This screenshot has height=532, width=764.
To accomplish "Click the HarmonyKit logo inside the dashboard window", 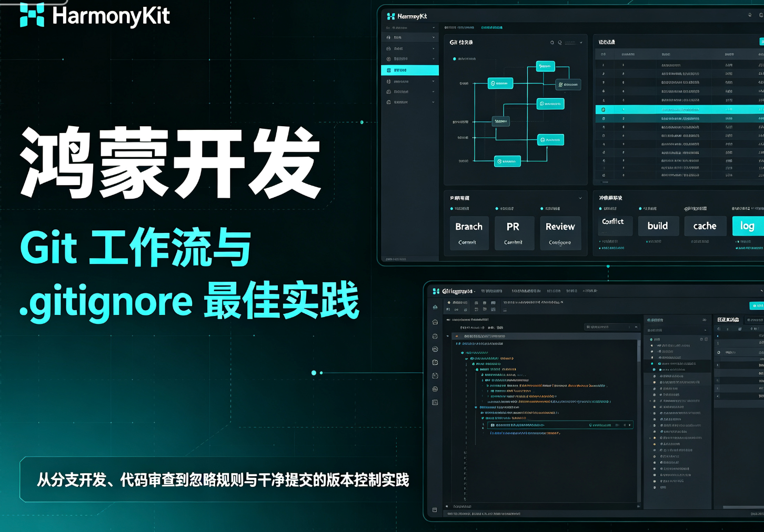I will pos(407,16).
